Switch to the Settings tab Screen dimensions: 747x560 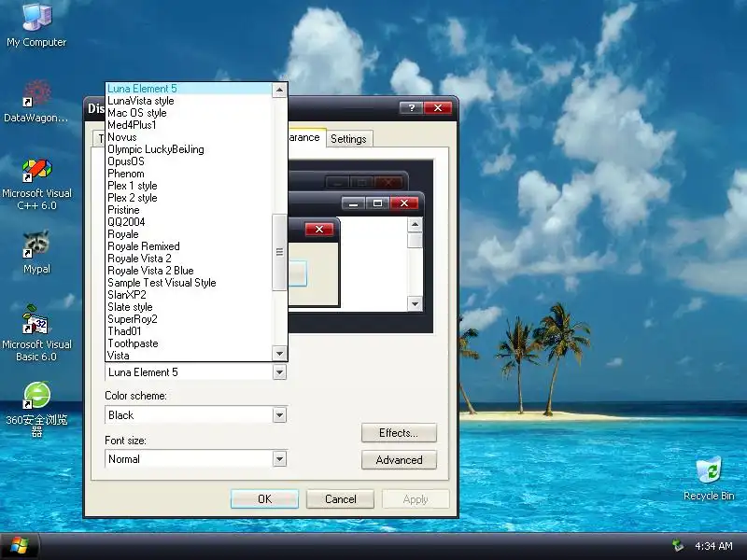[348, 139]
